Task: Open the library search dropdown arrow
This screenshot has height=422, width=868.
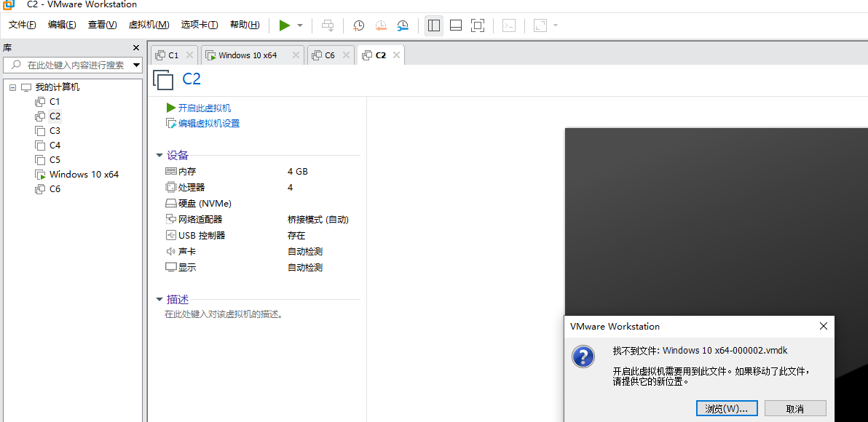Action: point(137,65)
